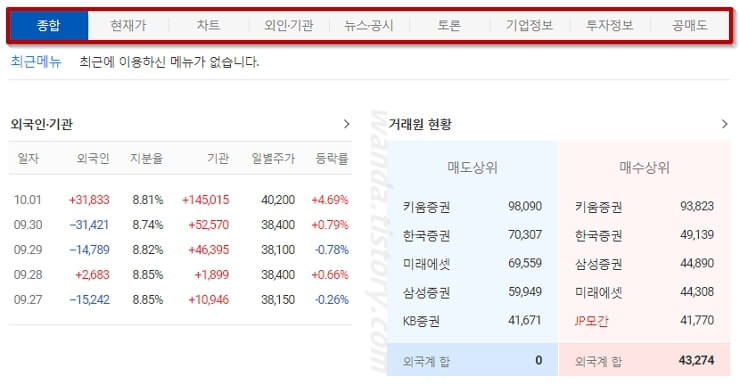Click the 49,139 buy volume

(697, 235)
